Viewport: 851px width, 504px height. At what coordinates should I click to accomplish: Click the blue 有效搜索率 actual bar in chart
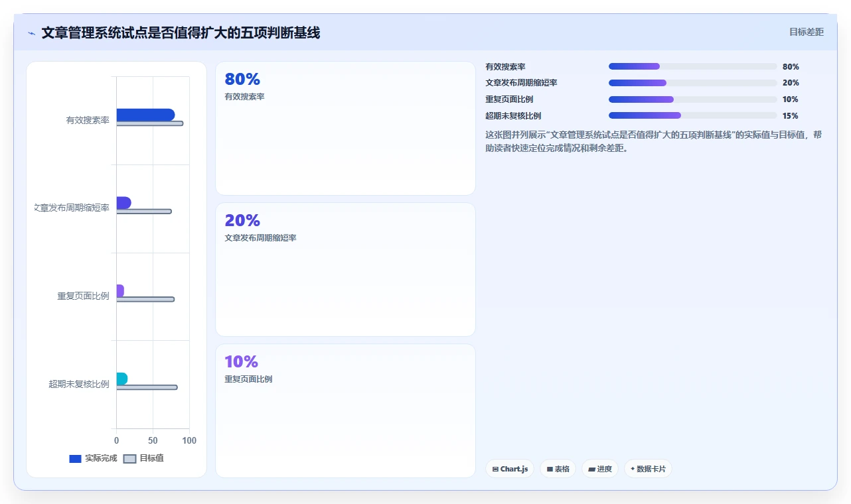tap(145, 115)
